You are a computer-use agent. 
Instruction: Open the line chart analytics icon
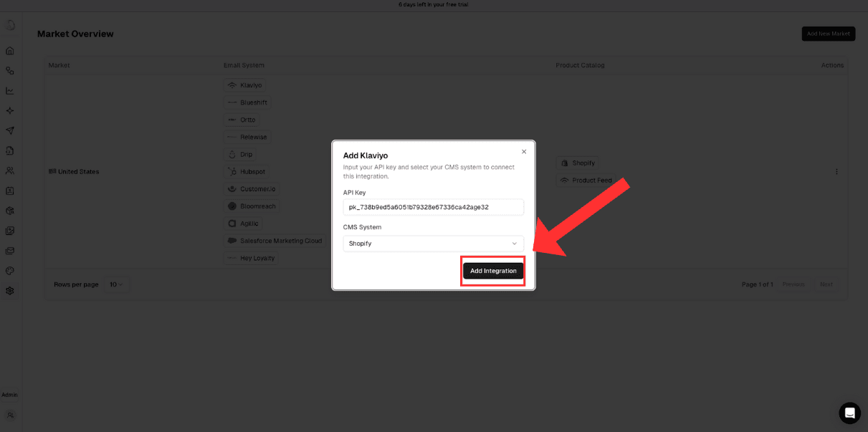click(x=10, y=91)
